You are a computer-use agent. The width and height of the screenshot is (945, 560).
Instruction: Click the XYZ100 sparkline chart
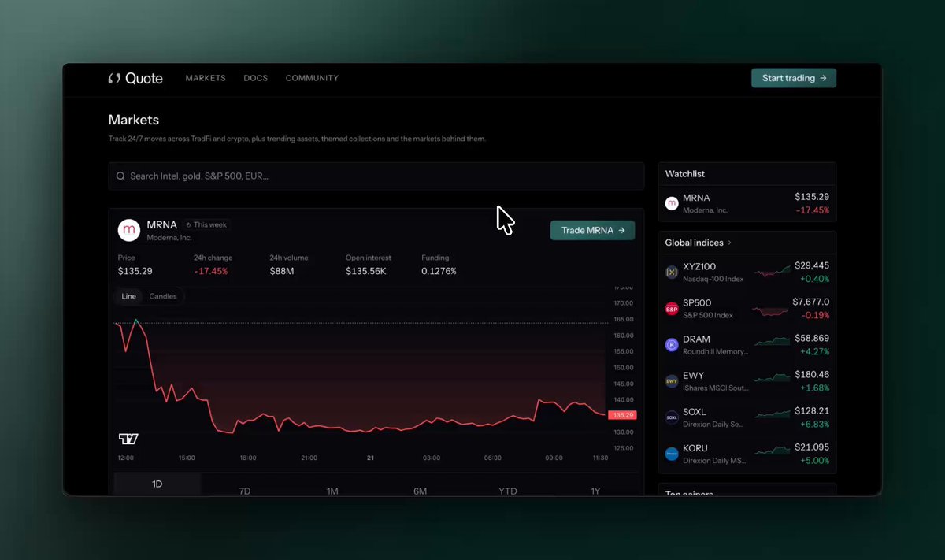tap(773, 273)
